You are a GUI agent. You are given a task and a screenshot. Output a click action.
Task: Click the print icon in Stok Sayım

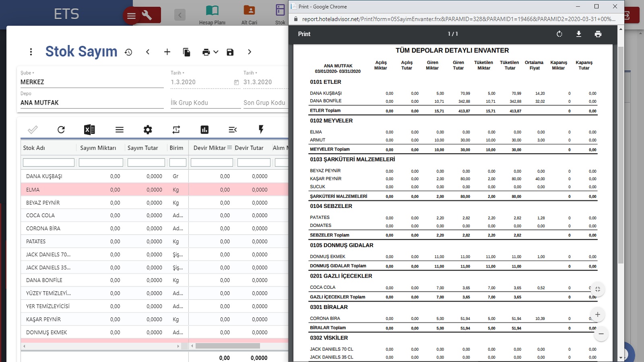[x=206, y=52]
